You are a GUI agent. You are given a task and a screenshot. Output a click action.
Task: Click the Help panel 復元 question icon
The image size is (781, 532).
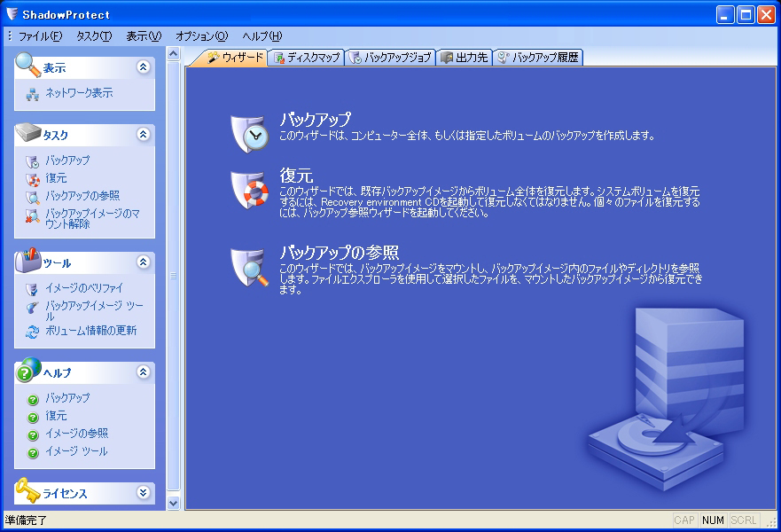(33, 418)
